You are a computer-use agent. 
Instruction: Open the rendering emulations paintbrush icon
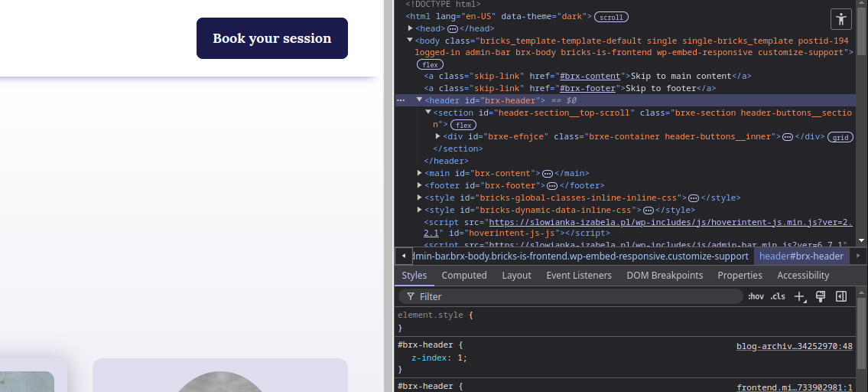(821, 296)
